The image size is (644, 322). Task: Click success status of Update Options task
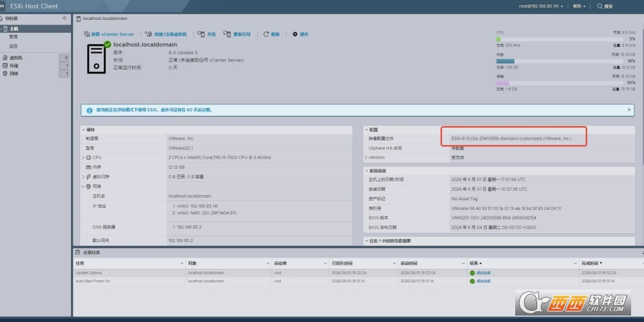[480, 272]
